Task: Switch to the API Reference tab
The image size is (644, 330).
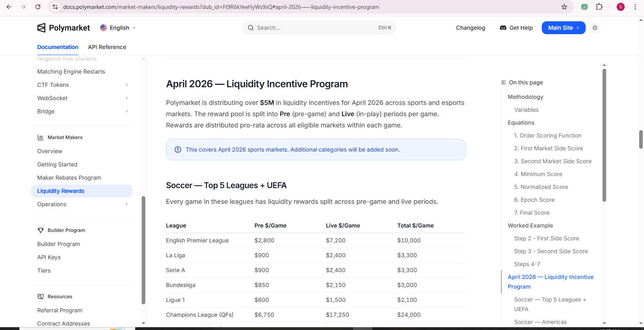Action: [107, 47]
